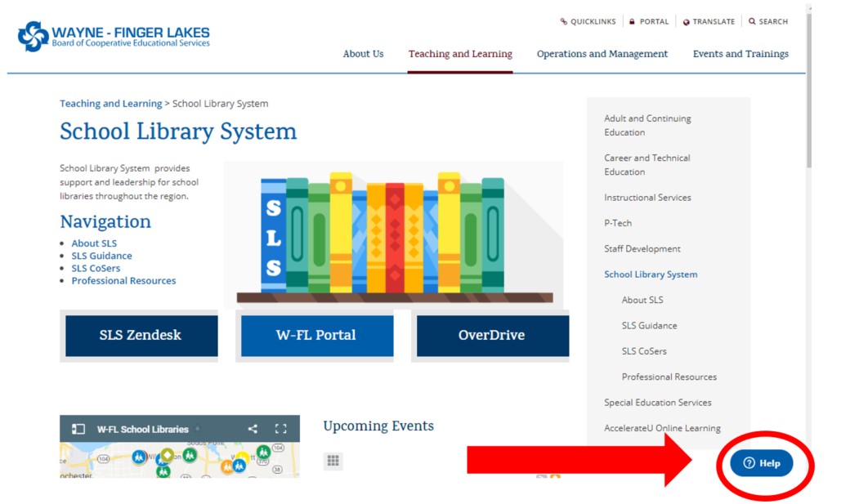Expand the Quicklinks menu

[x=588, y=22]
